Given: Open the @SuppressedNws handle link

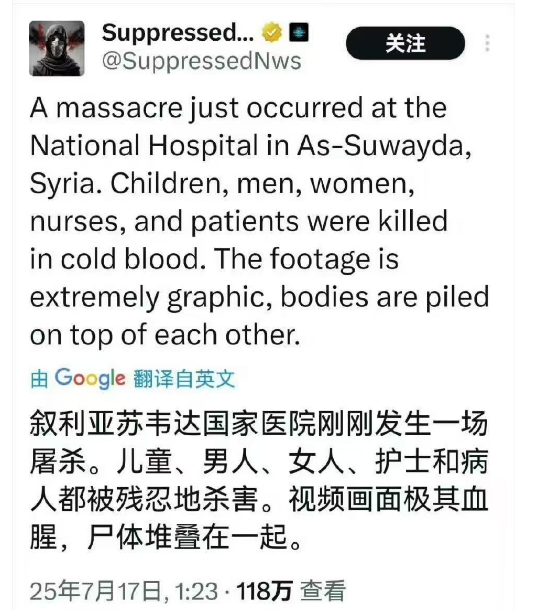Looking at the screenshot, I should pos(202,61).
